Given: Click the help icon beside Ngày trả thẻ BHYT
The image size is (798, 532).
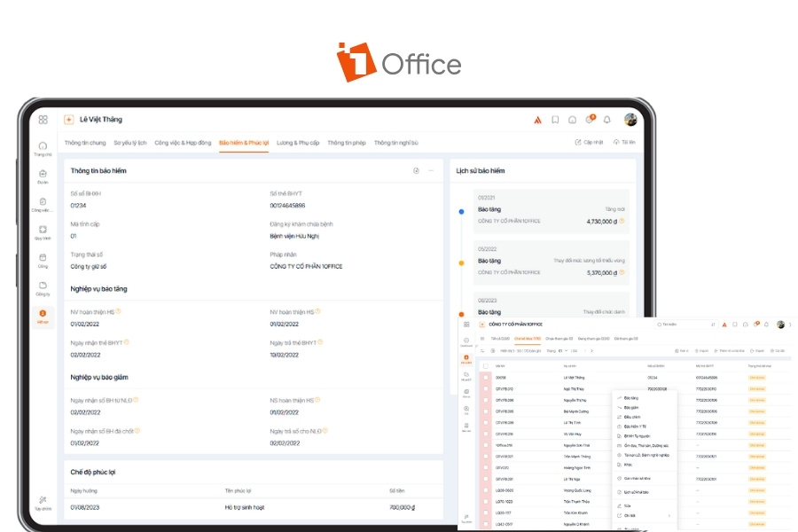Looking at the screenshot, I should point(320,342).
